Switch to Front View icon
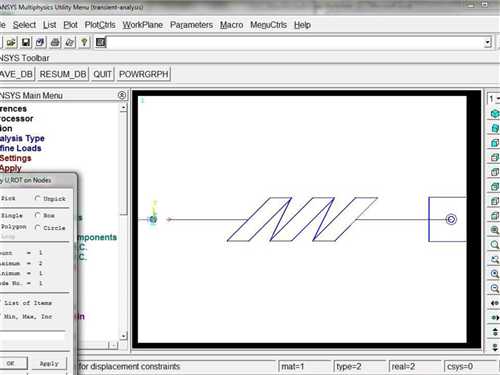 pyautogui.click(x=495, y=143)
